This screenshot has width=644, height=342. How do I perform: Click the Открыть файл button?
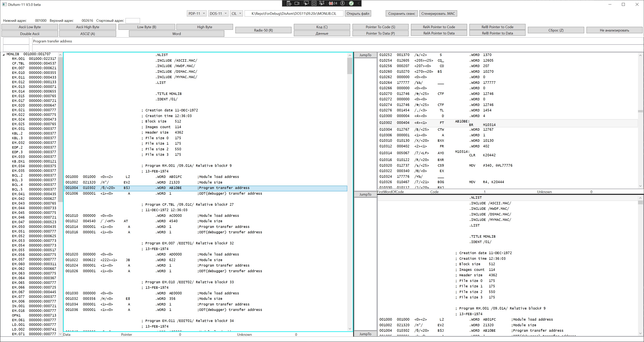358,14
